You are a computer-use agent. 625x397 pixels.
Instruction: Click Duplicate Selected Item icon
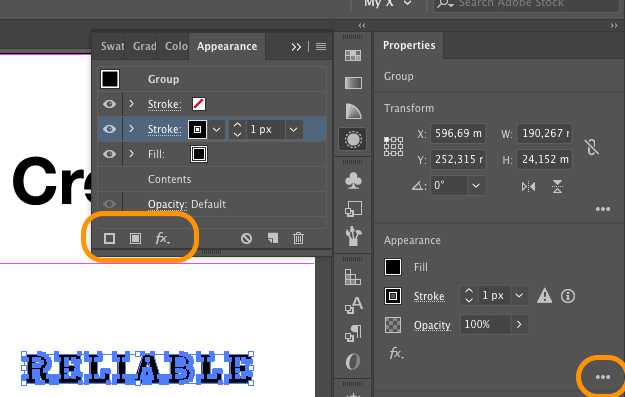click(x=273, y=238)
